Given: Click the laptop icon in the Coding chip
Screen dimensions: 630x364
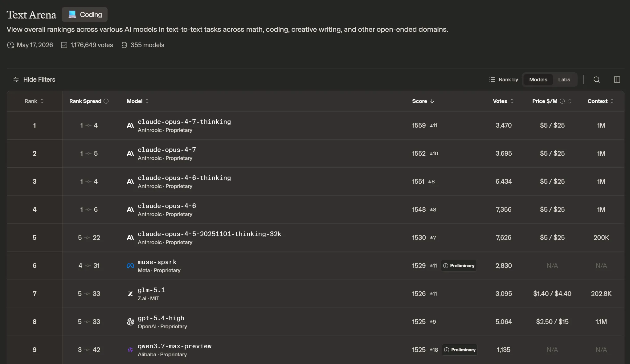Looking at the screenshot, I should tap(72, 14).
